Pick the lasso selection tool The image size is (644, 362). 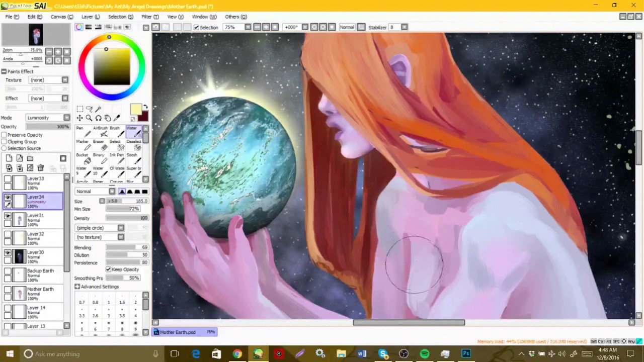click(x=89, y=109)
